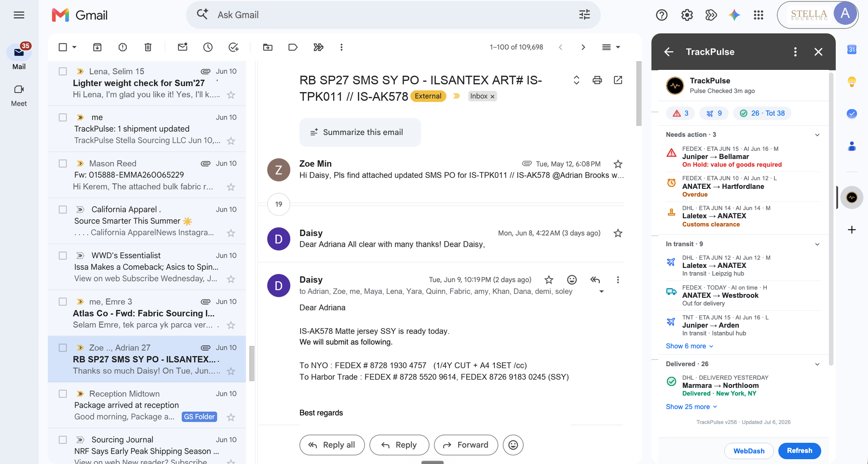
Task: Collapse the Delivered section
Action: point(817,364)
